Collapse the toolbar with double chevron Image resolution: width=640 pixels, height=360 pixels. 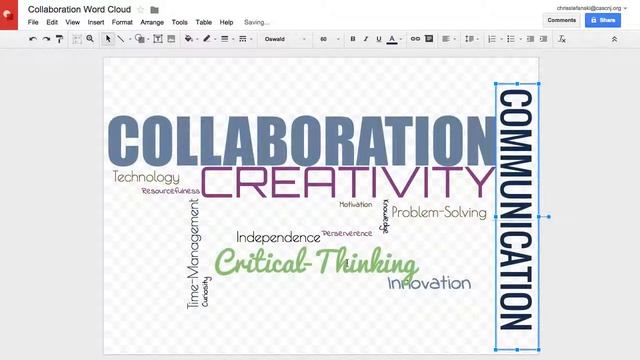(x=614, y=39)
